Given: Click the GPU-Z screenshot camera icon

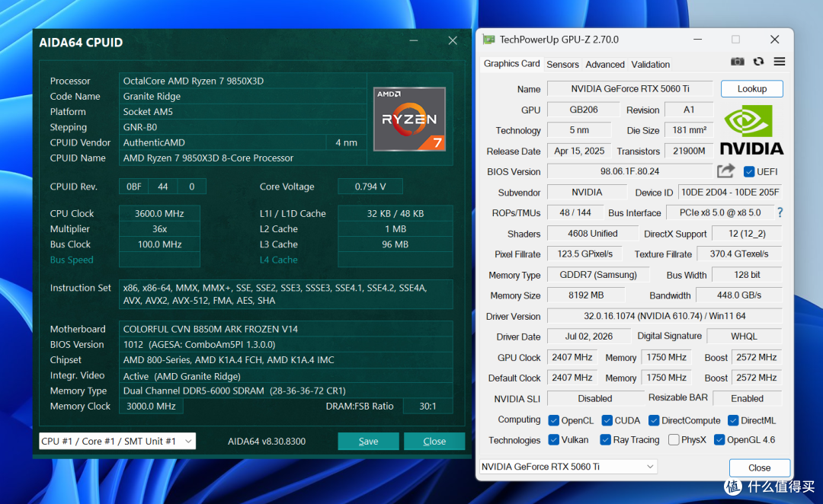Looking at the screenshot, I should coord(738,62).
